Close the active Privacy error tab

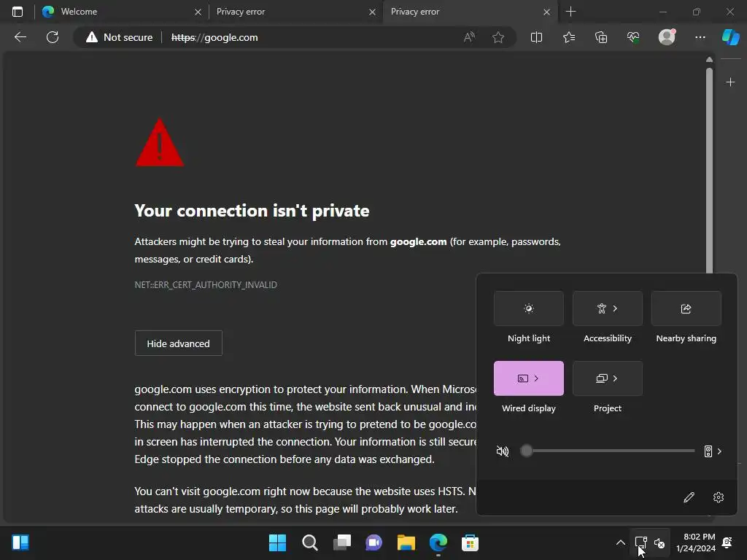546,12
